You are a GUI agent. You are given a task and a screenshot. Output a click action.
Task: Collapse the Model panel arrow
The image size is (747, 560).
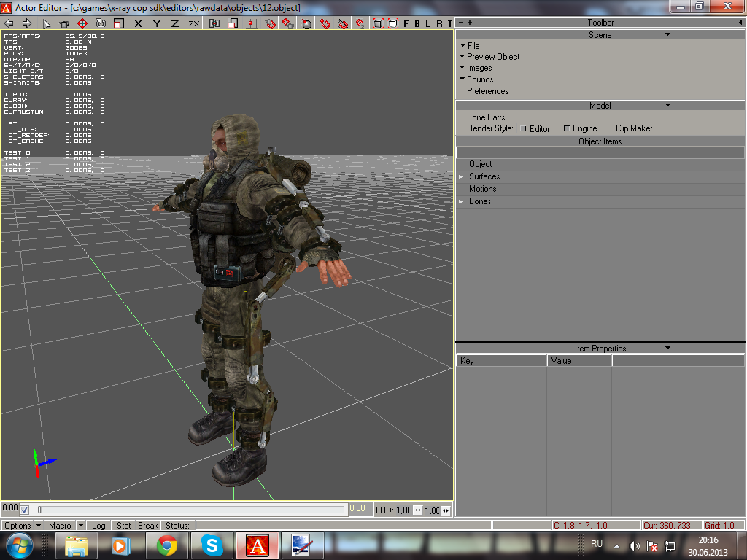coord(668,105)
